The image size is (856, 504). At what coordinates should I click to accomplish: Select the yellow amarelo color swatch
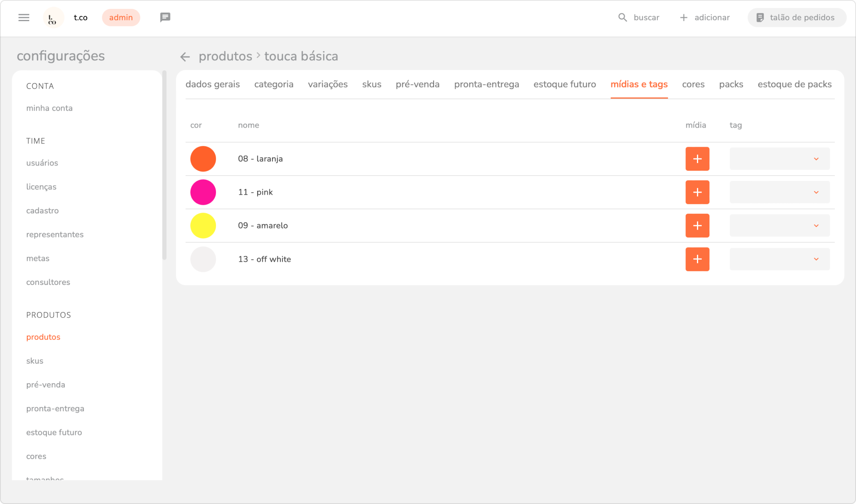[x=203, y=226]
